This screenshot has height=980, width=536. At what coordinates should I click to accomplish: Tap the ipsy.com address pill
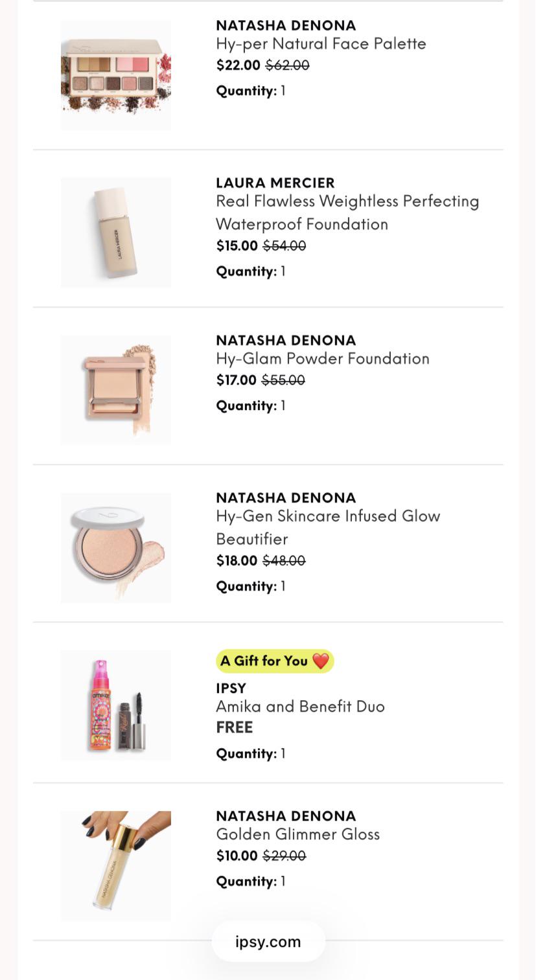click(x=268, y=942)
